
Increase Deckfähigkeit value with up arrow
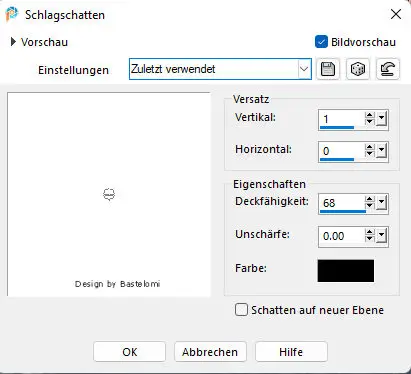click(x=369, y=199)
